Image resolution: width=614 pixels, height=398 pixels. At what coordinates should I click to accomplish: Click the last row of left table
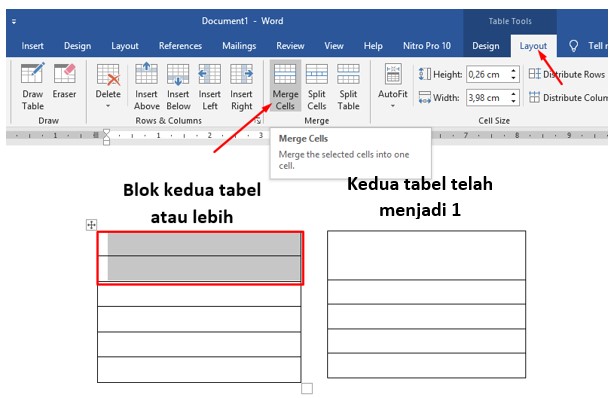[199, 369]
